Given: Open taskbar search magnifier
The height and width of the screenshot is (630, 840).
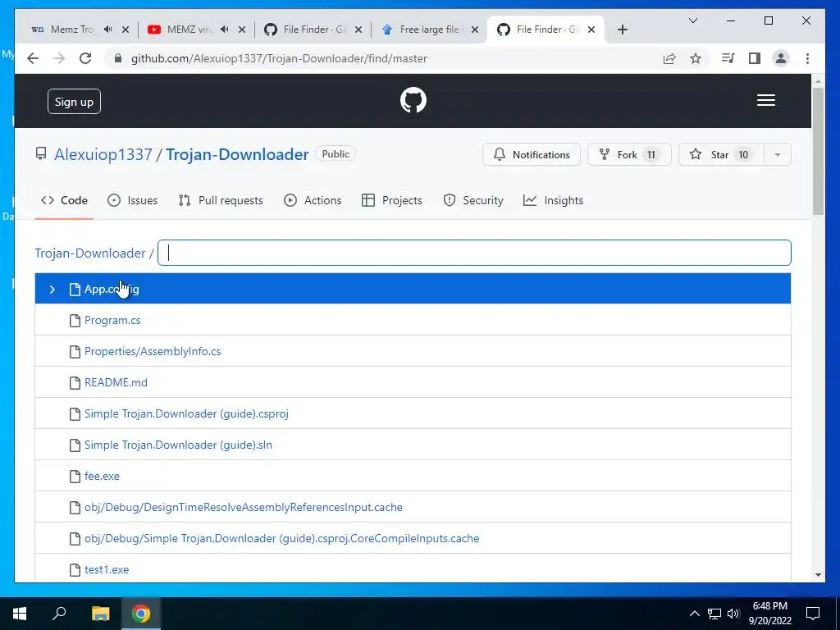Looking at the screenshot, I should pos(59,612).
